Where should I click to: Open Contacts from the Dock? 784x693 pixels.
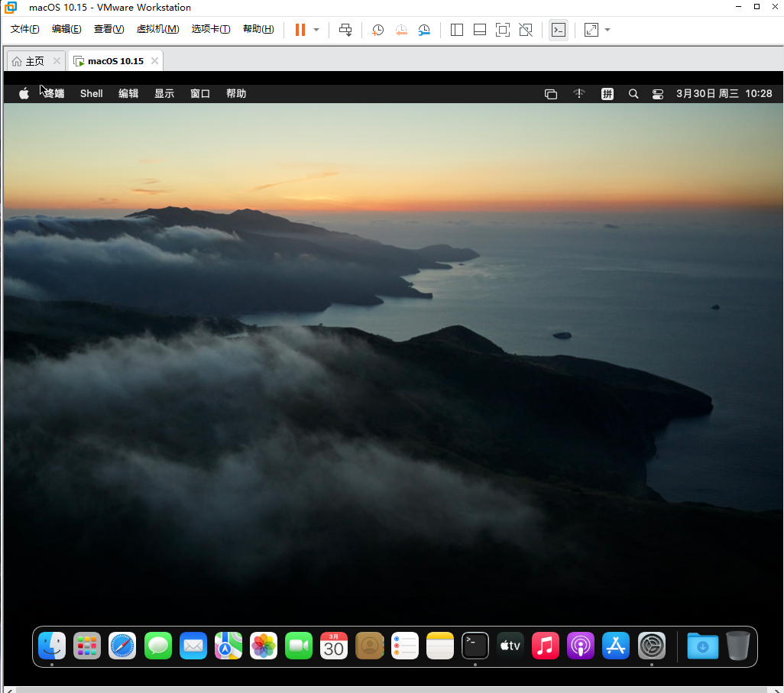(x=370, y=646)
